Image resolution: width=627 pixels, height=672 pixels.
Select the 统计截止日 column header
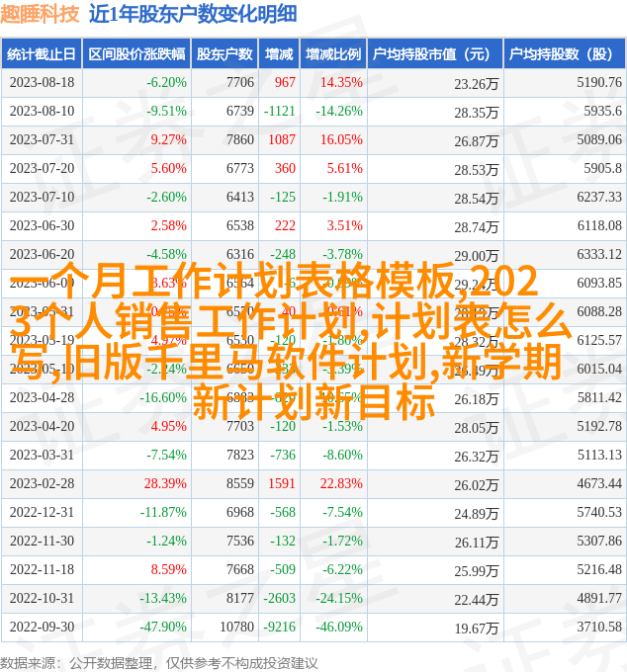[42, 54]
